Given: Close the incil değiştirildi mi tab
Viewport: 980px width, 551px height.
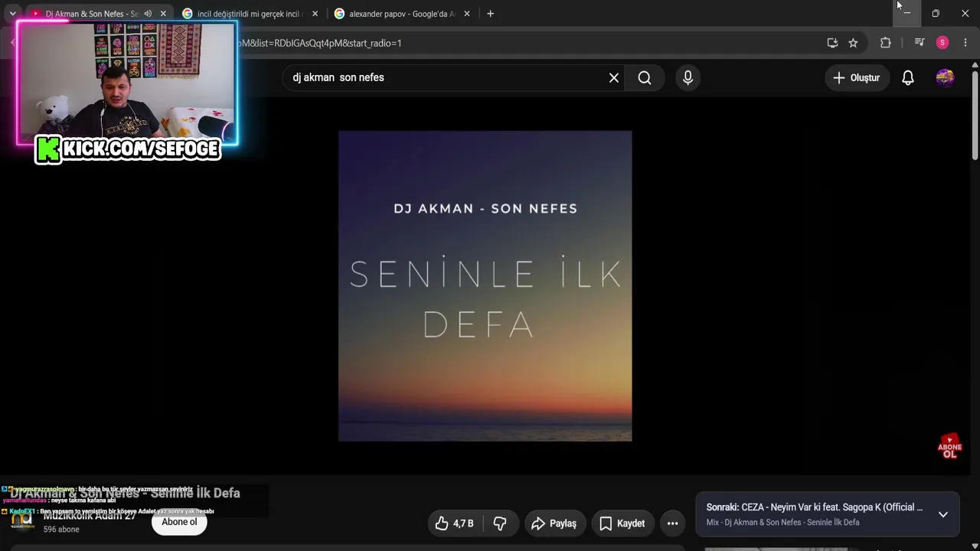Looking at the screenshot, I should [315, 14].
